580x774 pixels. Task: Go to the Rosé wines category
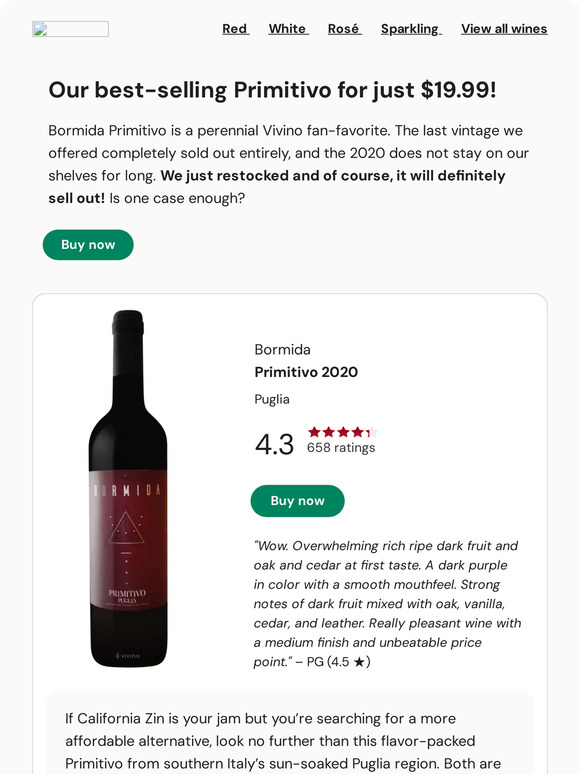345,29
